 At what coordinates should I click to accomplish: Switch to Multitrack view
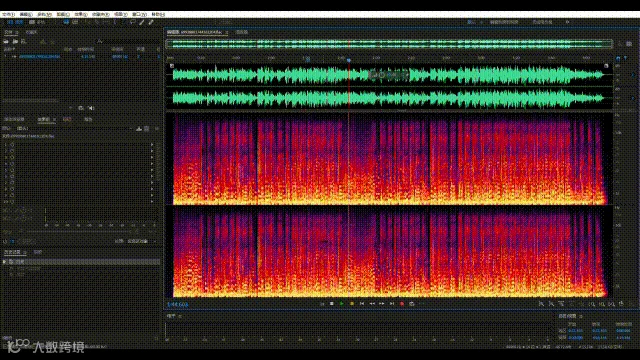pos(38,22)
